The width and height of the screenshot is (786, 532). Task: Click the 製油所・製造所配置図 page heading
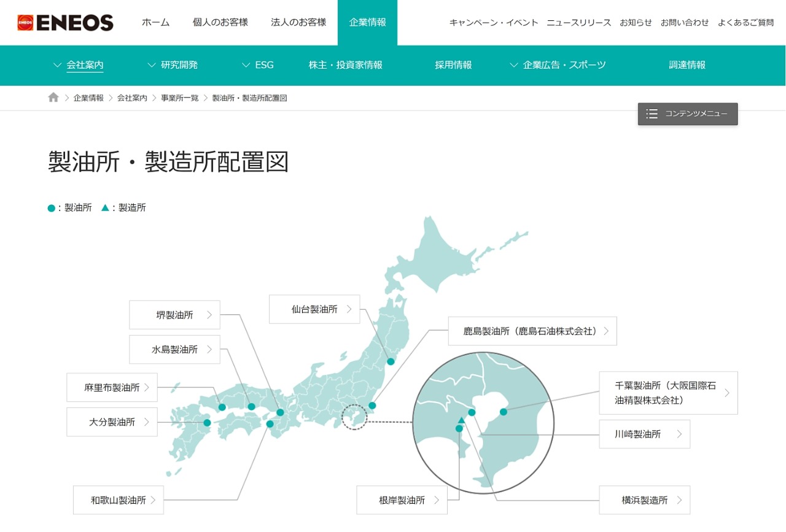coord(168,162)
